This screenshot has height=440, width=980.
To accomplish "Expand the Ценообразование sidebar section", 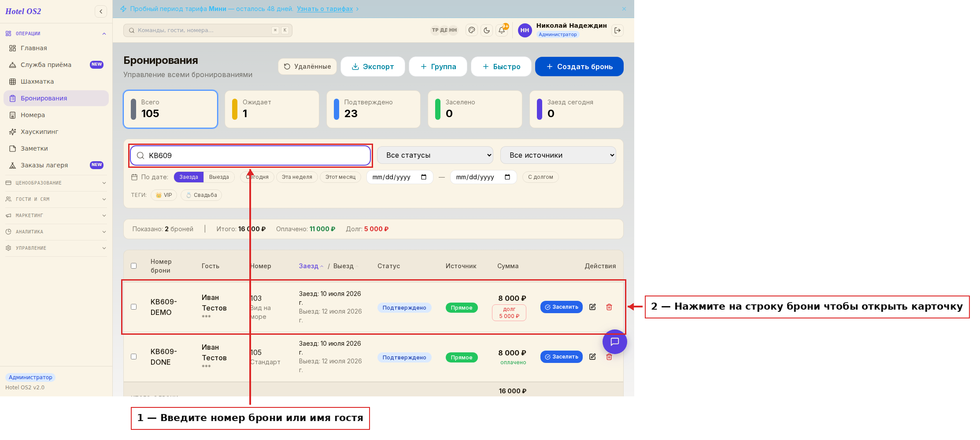I will point(56,183).
